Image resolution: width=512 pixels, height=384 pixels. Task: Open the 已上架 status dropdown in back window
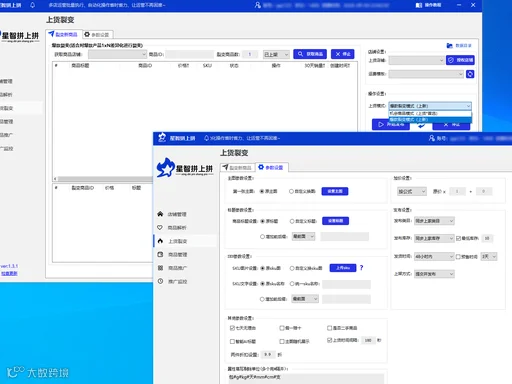click(276, 54)
